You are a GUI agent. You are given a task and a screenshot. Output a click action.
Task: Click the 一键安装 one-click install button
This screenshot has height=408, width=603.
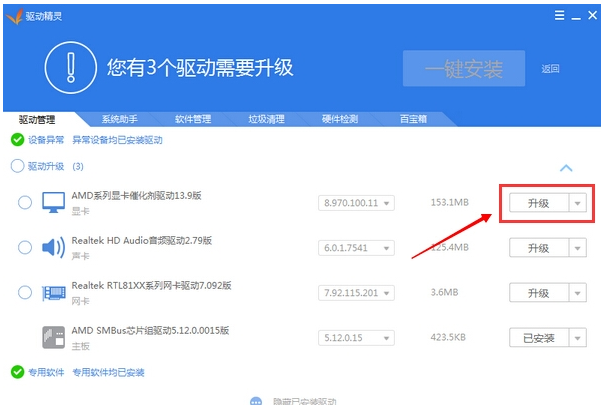(463, 68)
